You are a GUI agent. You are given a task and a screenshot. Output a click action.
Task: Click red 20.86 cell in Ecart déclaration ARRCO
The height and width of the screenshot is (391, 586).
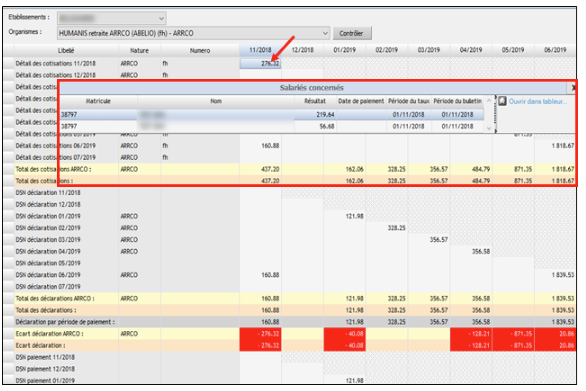point(555,334)
